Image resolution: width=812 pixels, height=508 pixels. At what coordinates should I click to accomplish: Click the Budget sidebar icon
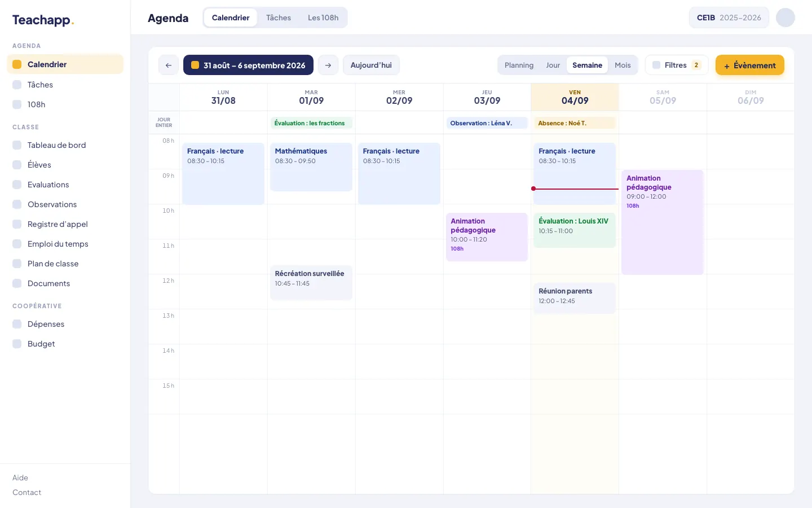click(x=17, y=344)
